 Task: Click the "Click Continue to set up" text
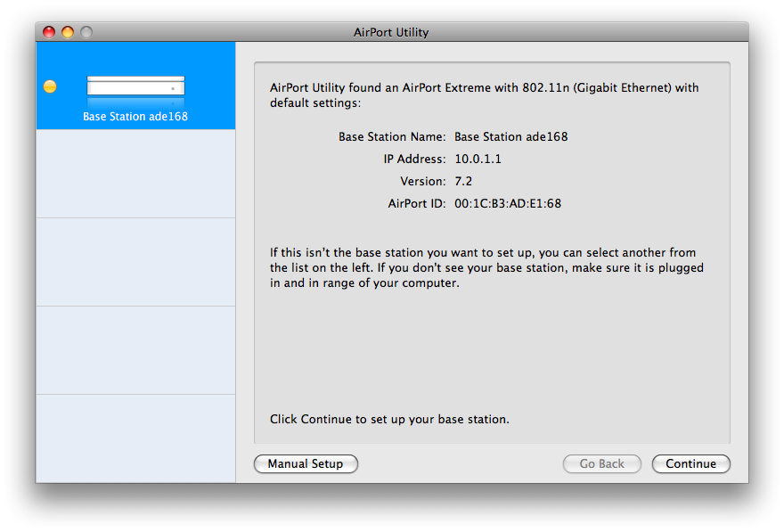[389, 419]
